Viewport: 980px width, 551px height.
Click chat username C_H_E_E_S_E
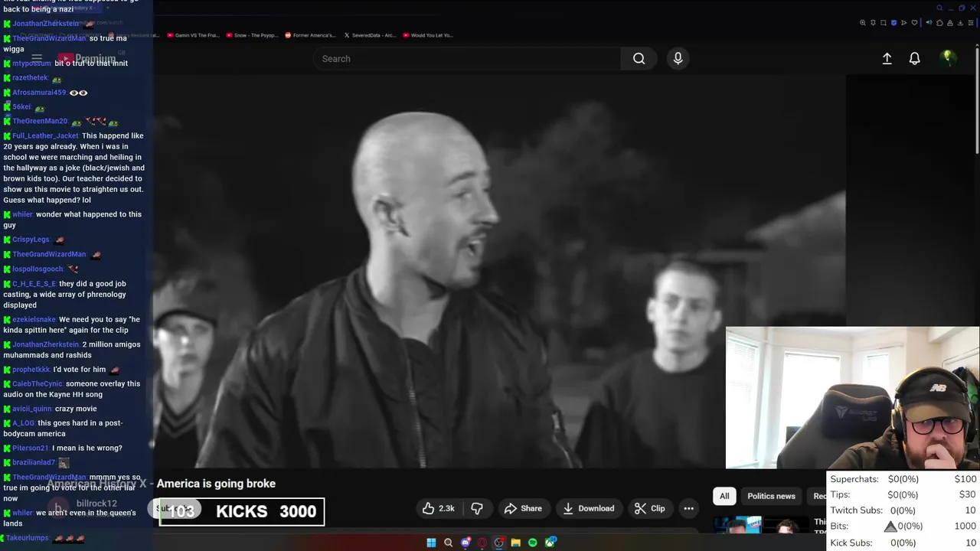34,284
